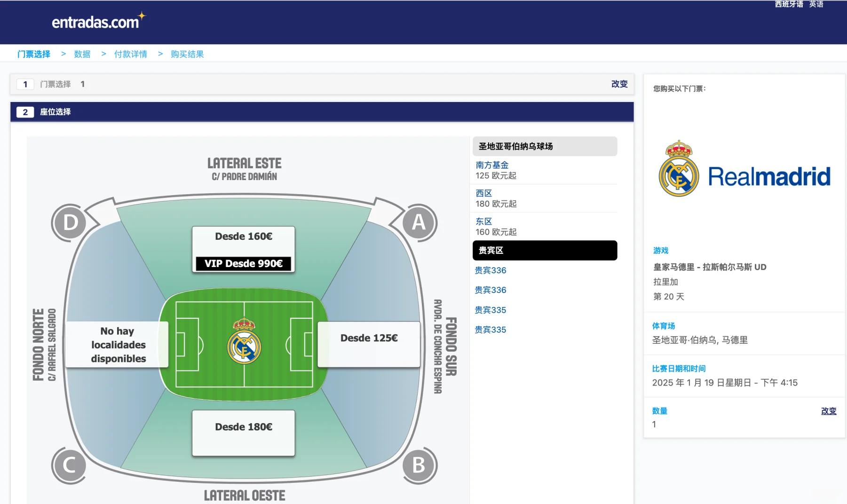847x504 pixels.
Task: Click the FONDO SUR stand label
Action: click(451, 346)
